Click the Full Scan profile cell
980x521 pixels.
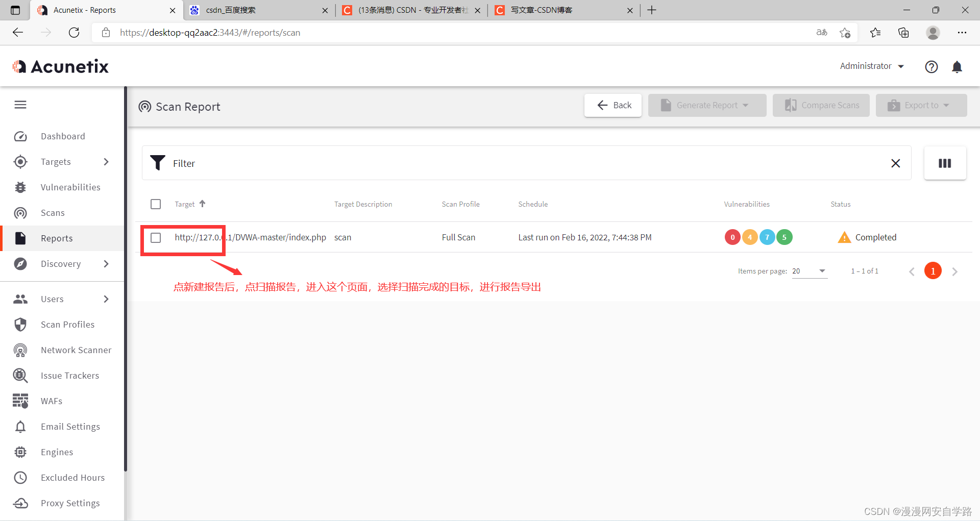coord(458,238)
